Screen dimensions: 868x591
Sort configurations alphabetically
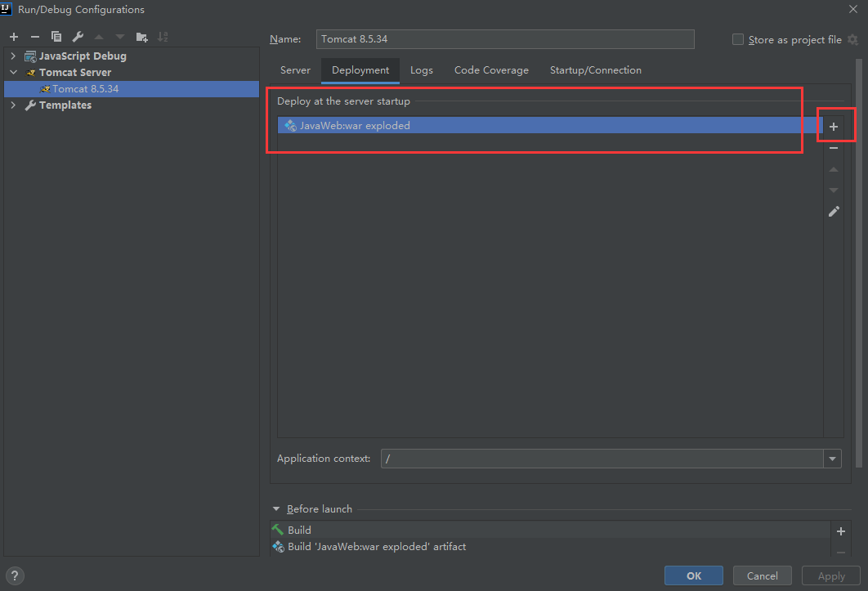(163, 37)
